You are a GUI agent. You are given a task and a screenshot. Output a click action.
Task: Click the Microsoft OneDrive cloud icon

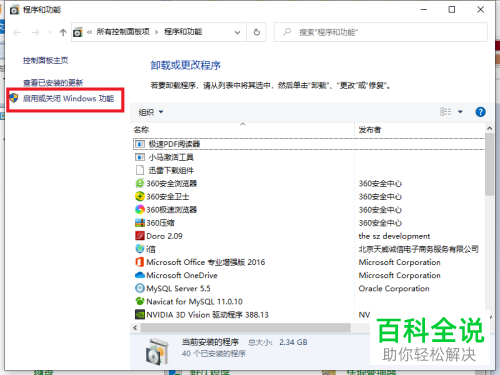pos(140,275)
